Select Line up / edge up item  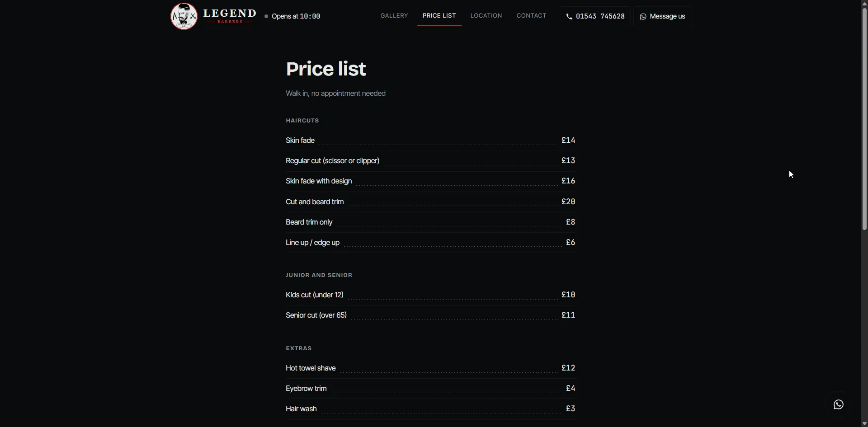point(430,243)
